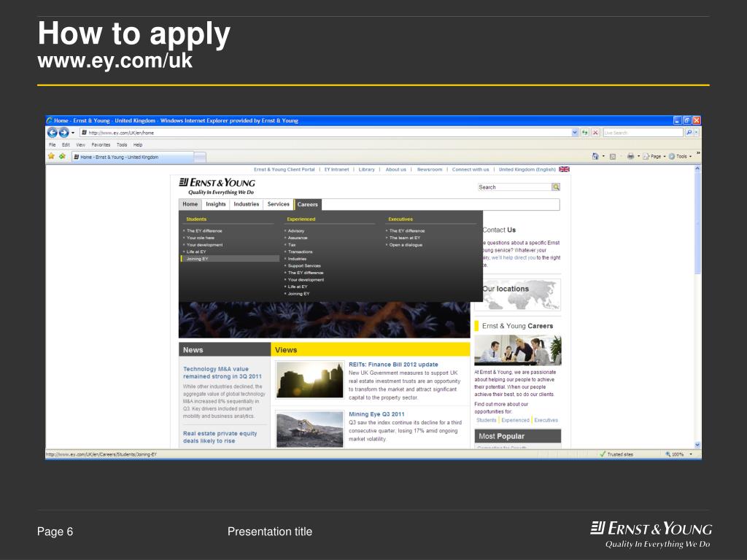The height and width of the screenshot is (560, 747).
Task: Open the Edit menu
Action: point(66,145)
